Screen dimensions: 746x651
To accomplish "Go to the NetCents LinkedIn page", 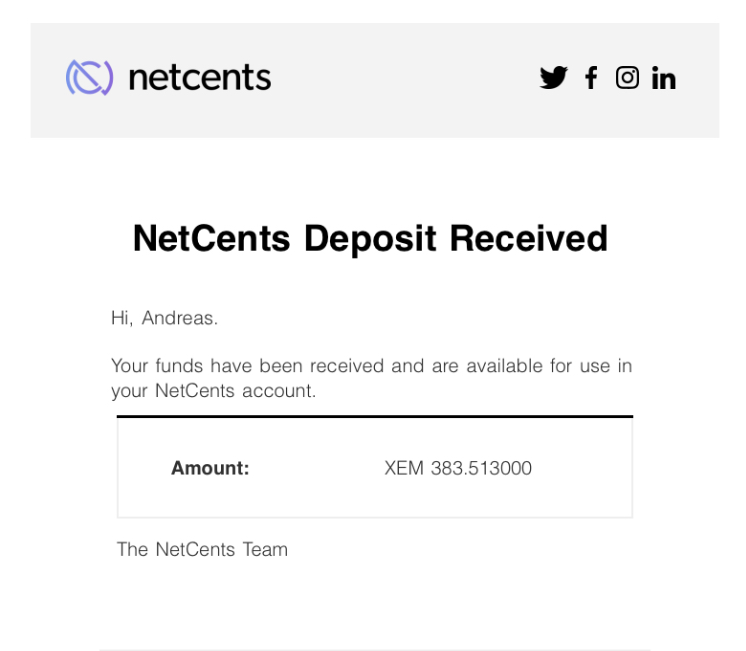I will pyautogui.click(x=664, y=79).
